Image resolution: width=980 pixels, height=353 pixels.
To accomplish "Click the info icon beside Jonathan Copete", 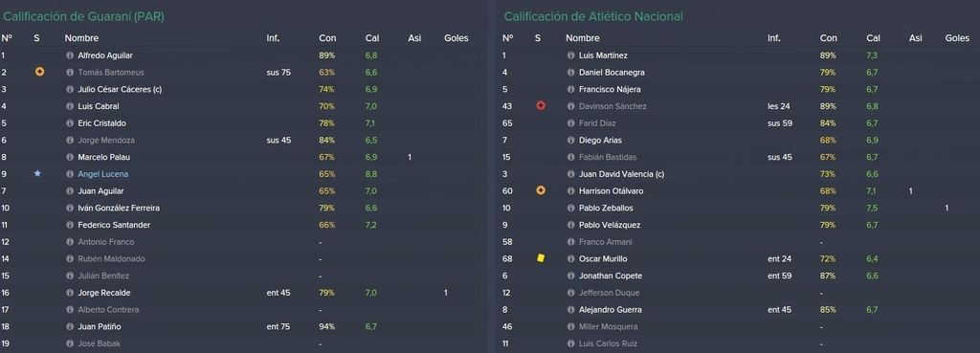I will point(570,276).
